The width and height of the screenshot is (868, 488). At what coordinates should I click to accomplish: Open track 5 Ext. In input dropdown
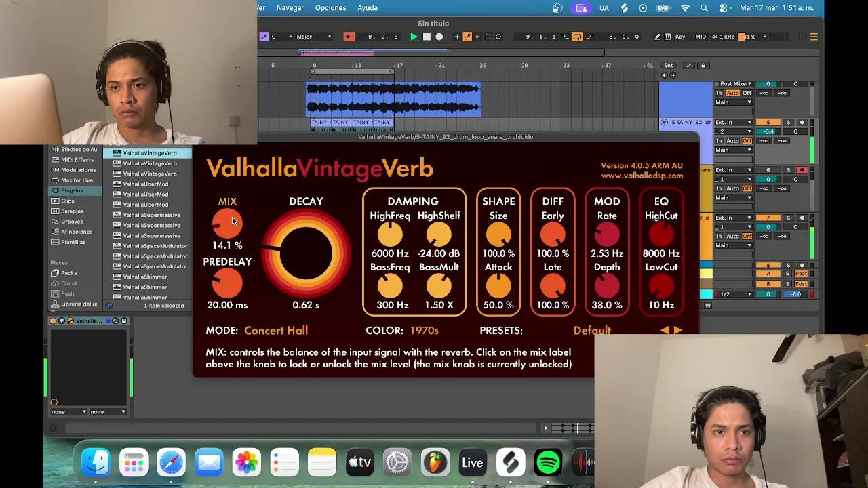pyautogui.click(x=733, y=123)
